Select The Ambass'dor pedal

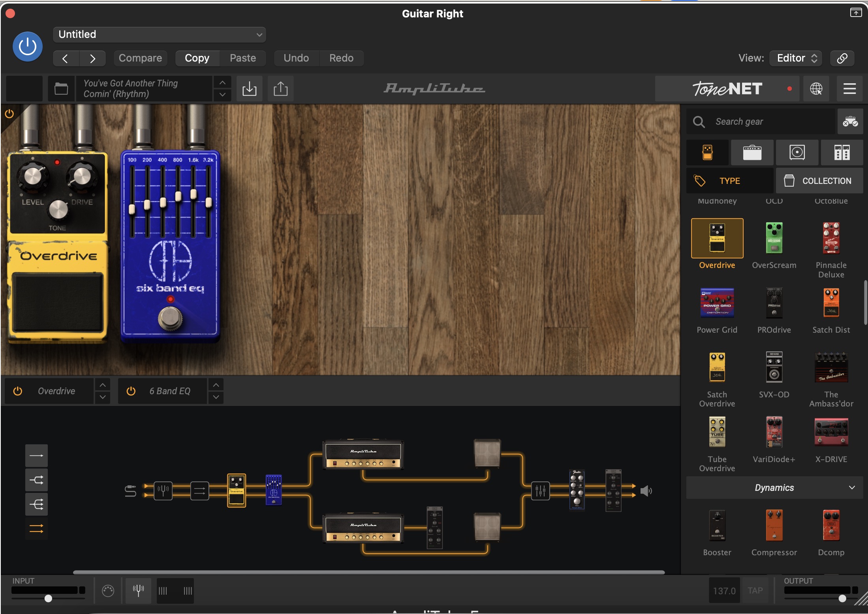click(831, 368)
